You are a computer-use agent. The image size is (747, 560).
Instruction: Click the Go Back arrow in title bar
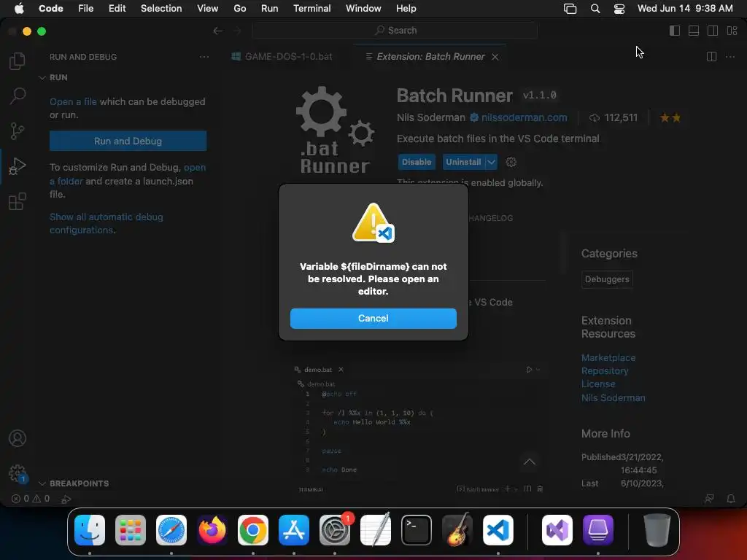coord(217,31)
